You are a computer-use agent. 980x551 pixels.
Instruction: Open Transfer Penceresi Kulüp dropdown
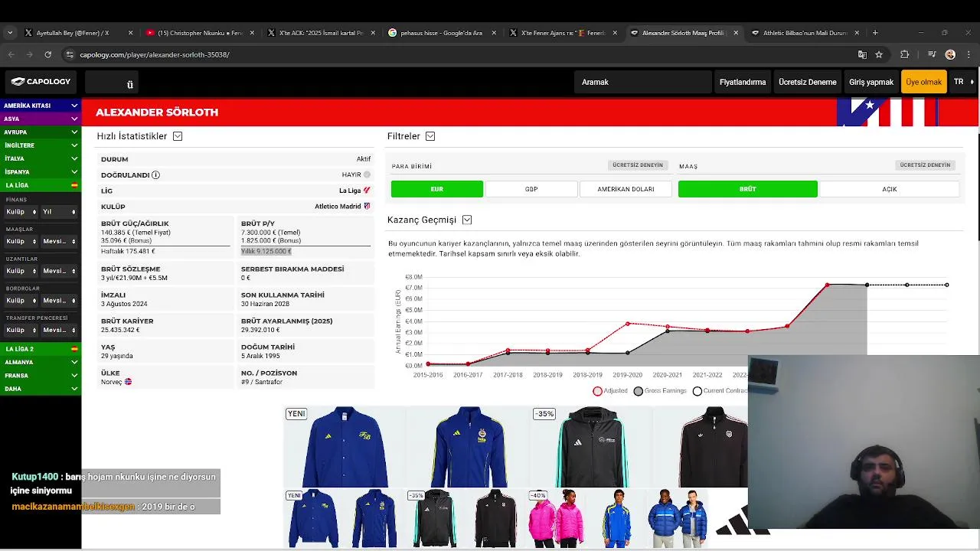click(x=21, y=331)
